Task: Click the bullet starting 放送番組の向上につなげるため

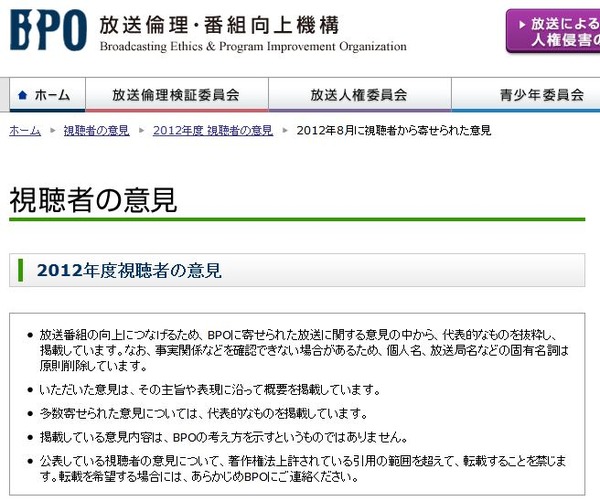Action: click(x=304, y=351)
